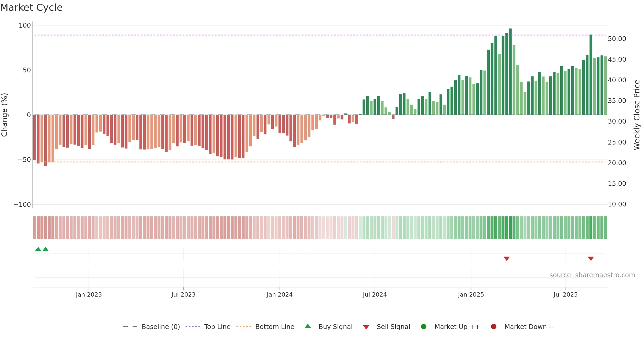Click the Jul 2023 axis label

(x=184, y=295)
